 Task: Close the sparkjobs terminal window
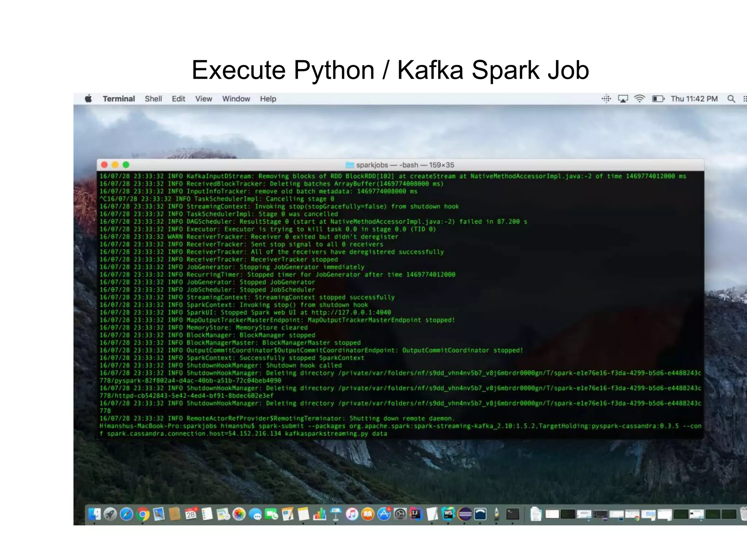pyautogui.click(x=104, y=165)
